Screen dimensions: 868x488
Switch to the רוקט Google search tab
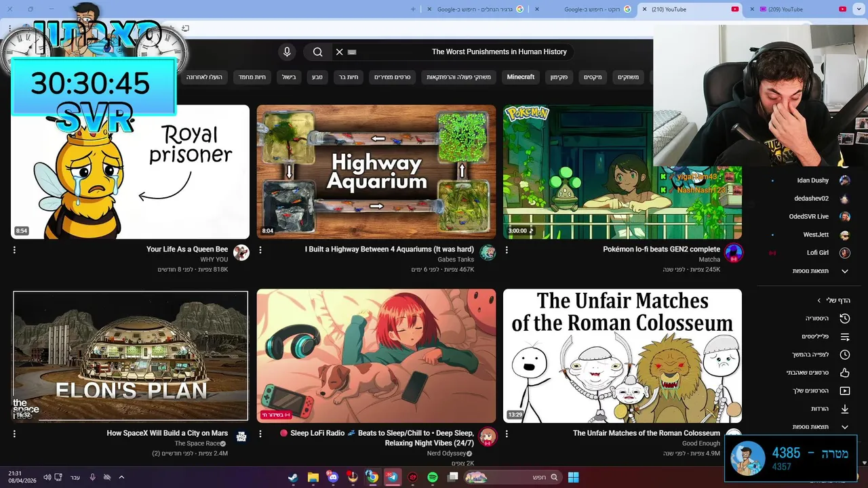583,9
